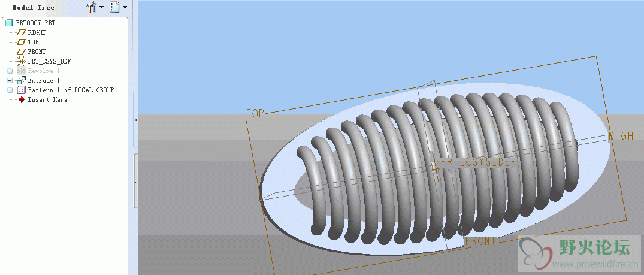Select PRT_CSYS_DEF in the model tree
The width and height of the screenshot is (644, 275).
(49, 61)
